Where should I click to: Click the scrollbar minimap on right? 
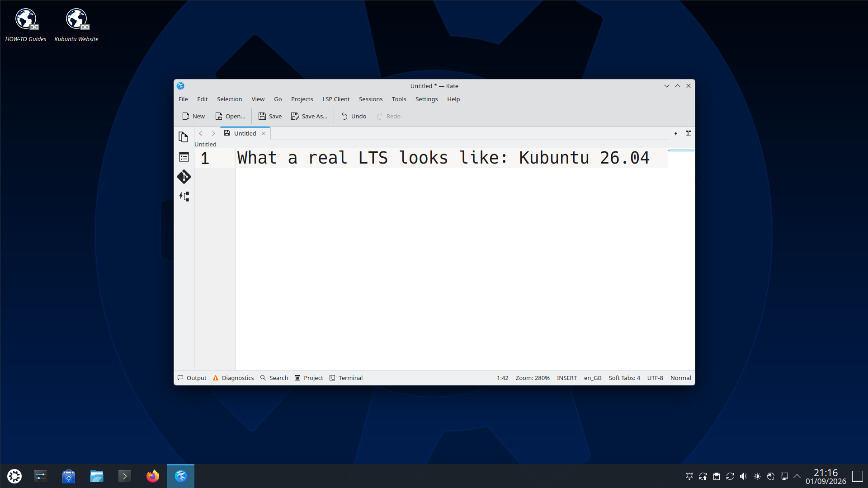coord(681,259)
